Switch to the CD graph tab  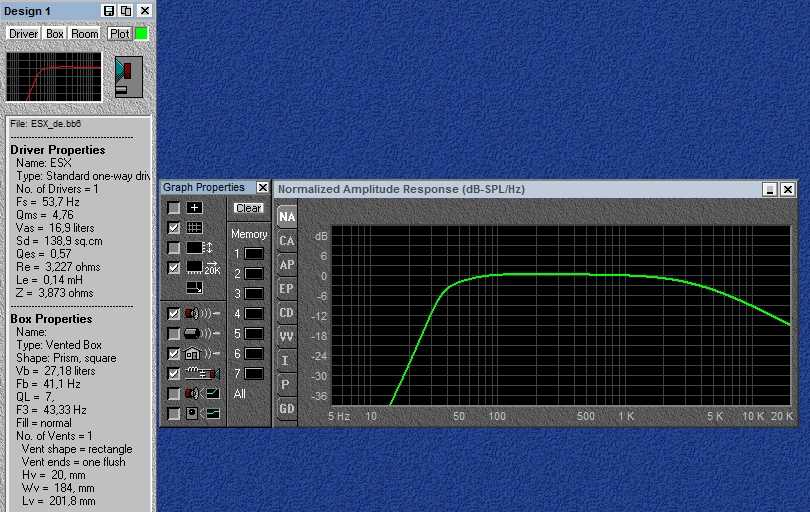pyautogui.click(x=287, y=313)
